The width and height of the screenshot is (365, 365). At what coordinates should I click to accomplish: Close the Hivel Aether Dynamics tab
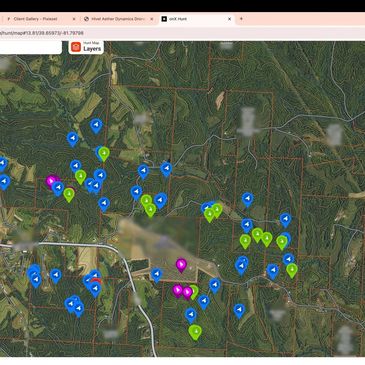152,19
